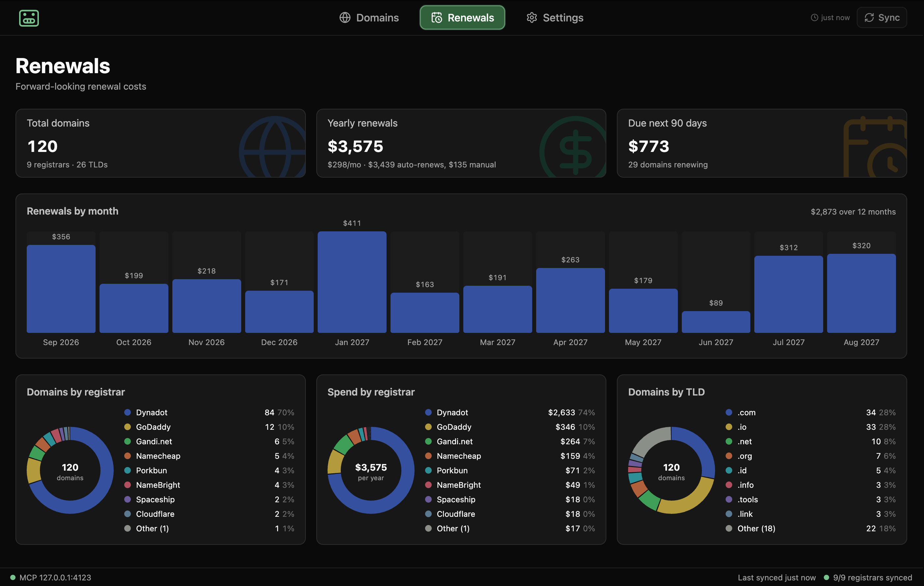924x586 pixels.
Task: Click Other (1) $17 in Spend by registrar
Action: click(509, 528)
